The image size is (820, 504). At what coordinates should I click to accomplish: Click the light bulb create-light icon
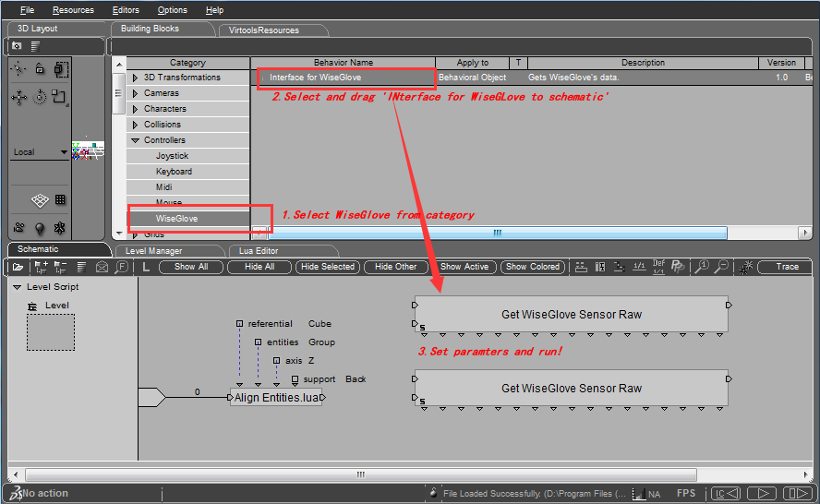coord(40,228)
